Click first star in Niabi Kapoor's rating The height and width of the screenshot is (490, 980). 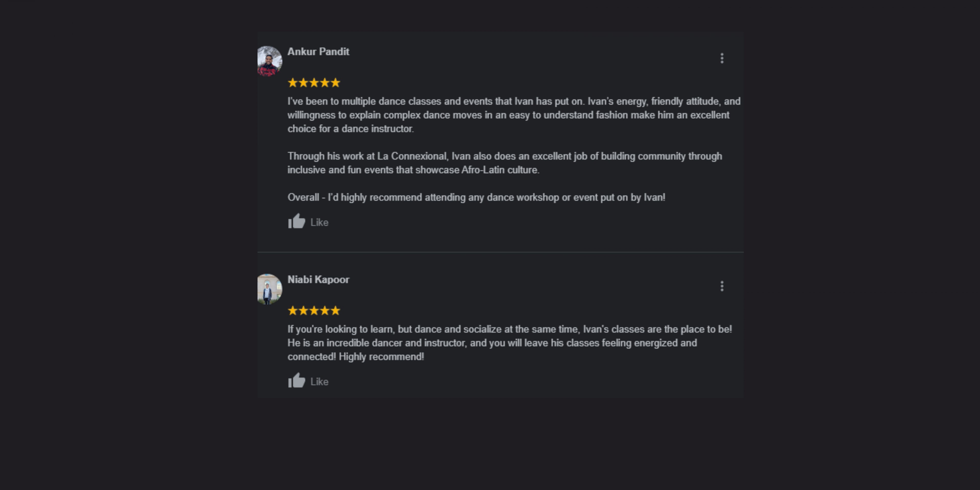[292, 311]
